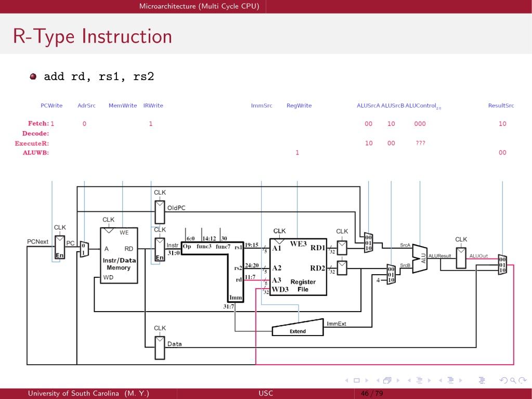Click the ALUSrcA value 10 in ExecuteR row
Viewport: 532px width, 399px height.
click(x=369, y=143)
